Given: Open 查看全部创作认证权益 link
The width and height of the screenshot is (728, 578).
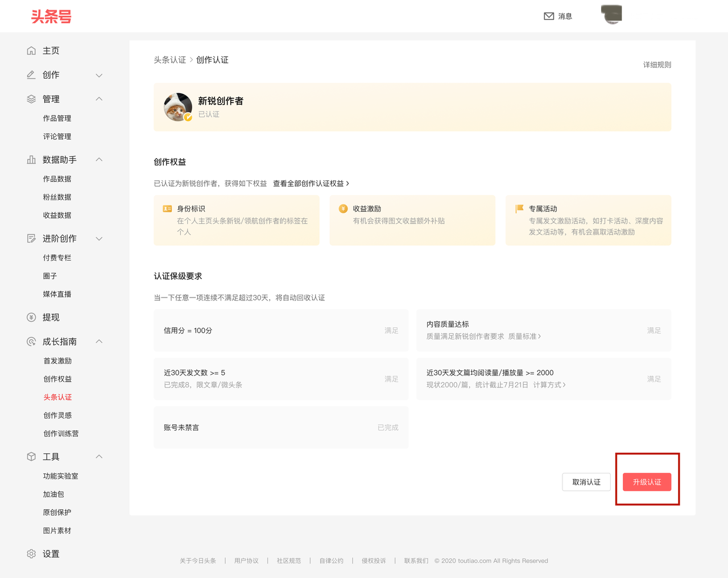Looking at the screenshot, I should [x=311, y=183].
